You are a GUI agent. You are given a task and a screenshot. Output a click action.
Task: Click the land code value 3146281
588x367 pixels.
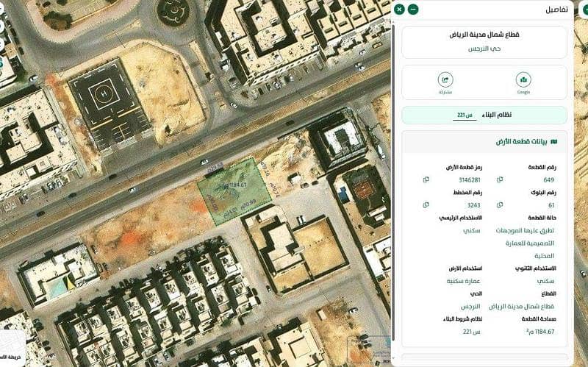coord(470,179)
